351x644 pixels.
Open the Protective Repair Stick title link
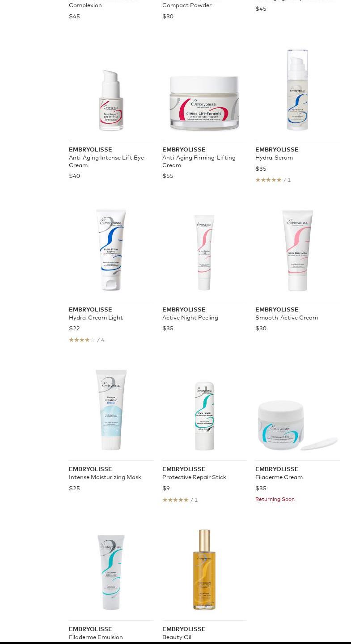pos(194,477)
